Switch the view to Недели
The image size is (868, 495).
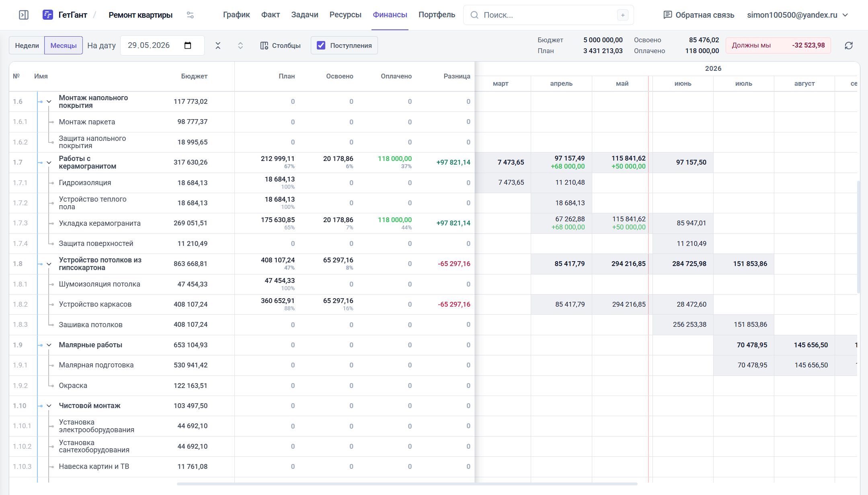pos(27,45)
